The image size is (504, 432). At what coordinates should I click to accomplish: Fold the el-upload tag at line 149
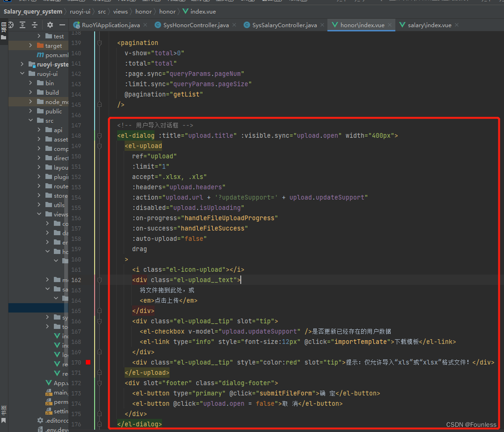(100, 146)
